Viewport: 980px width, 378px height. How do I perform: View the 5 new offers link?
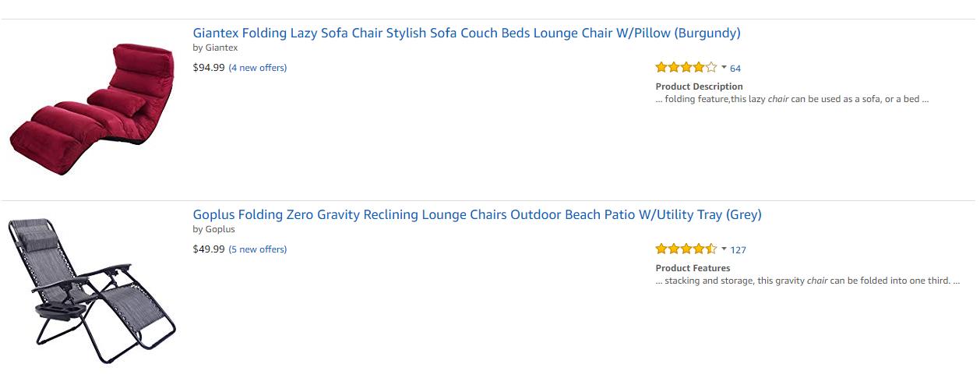tap(258, 249)
